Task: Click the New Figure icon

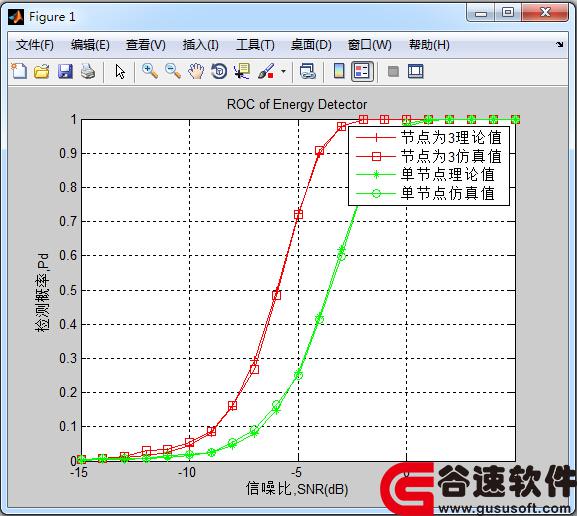Action: tap(19, 71)
